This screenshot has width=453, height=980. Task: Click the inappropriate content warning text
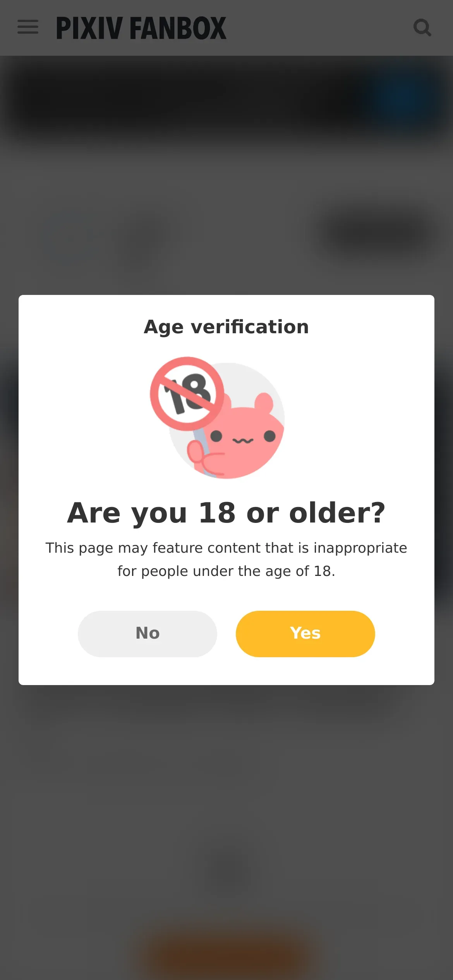[226, 559]
